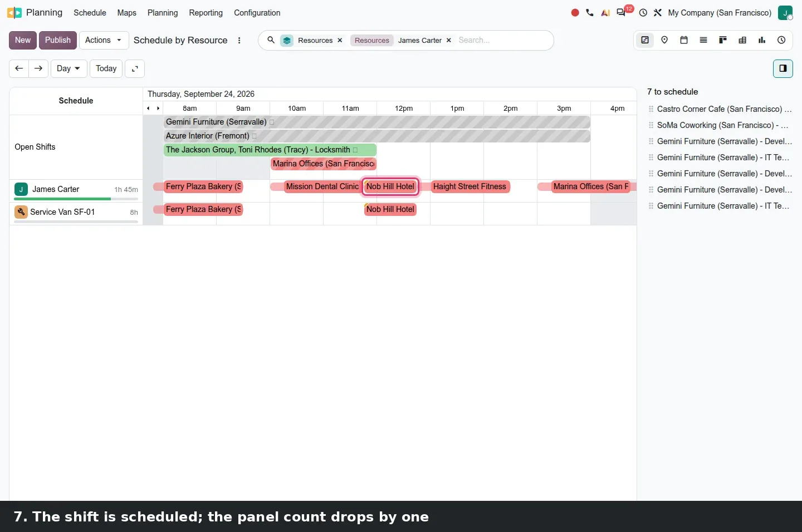The width and height of the screenshot is (802, 532).
Task: Click the expand rows icon beside Today
Action: pos(135,68)
